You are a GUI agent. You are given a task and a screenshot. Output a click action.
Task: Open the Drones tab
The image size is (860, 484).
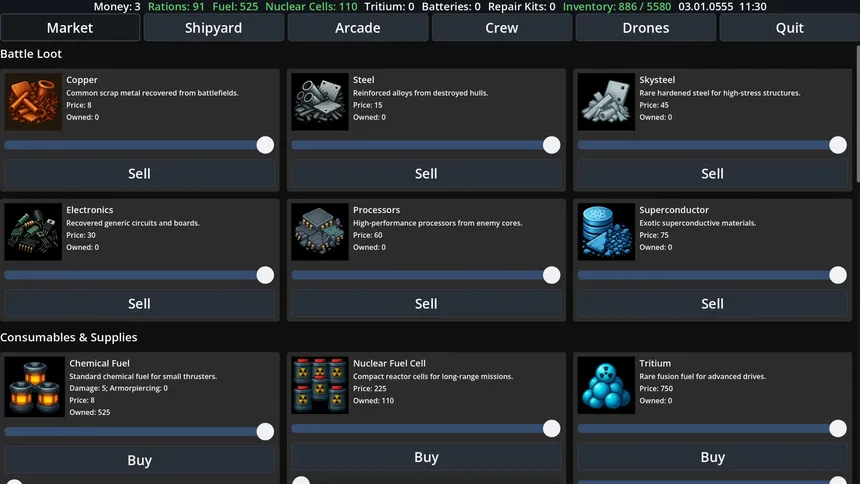646,28
